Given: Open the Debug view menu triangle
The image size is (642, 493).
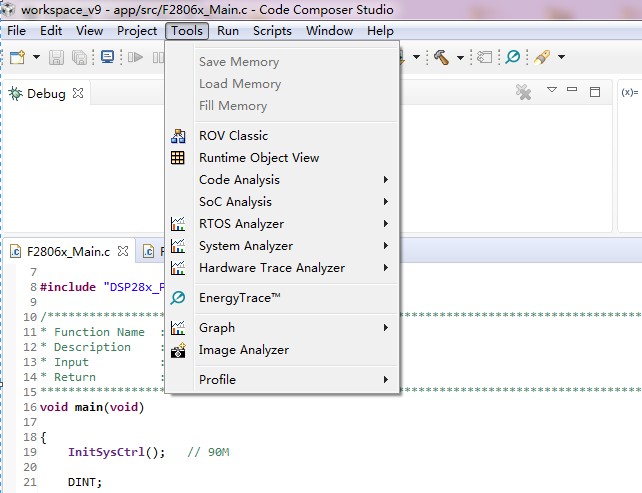Looking at the screenshot, I should [x=552, y=89].
